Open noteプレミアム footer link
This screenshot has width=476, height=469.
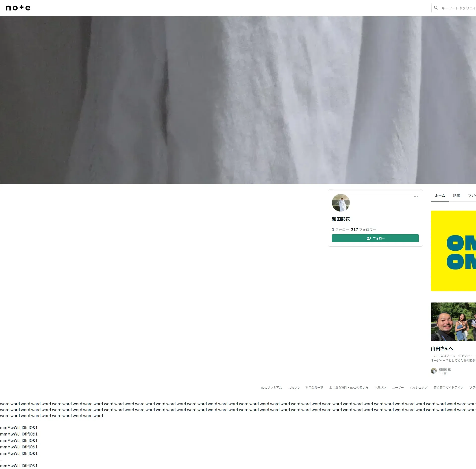point(271,387)
